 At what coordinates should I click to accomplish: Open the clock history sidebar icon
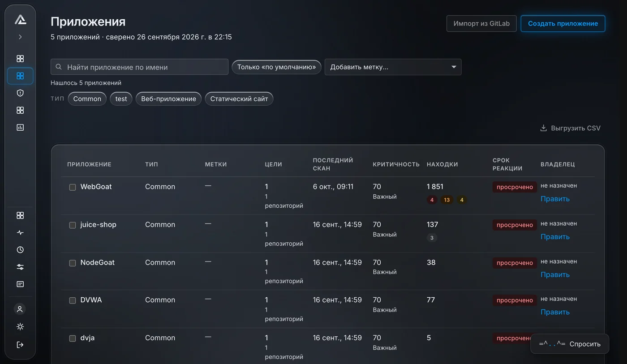click(x=20, y=250)
